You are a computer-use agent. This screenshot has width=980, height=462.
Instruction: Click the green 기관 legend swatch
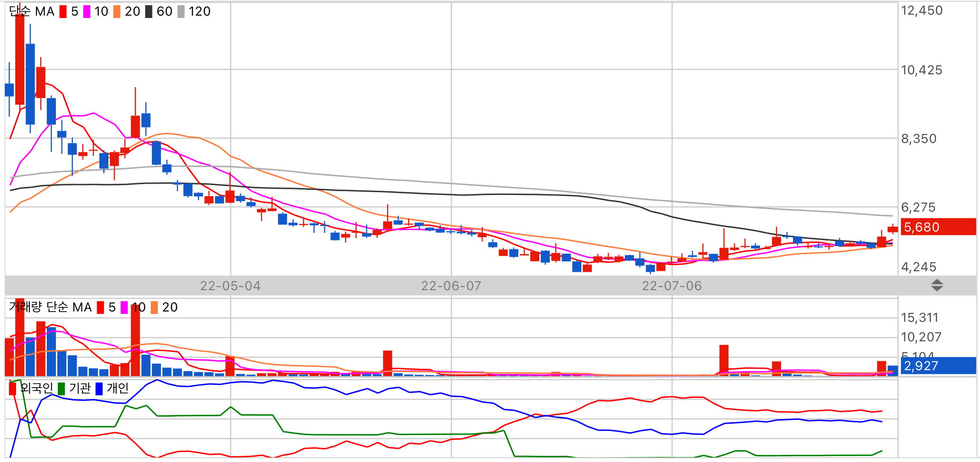61,389
